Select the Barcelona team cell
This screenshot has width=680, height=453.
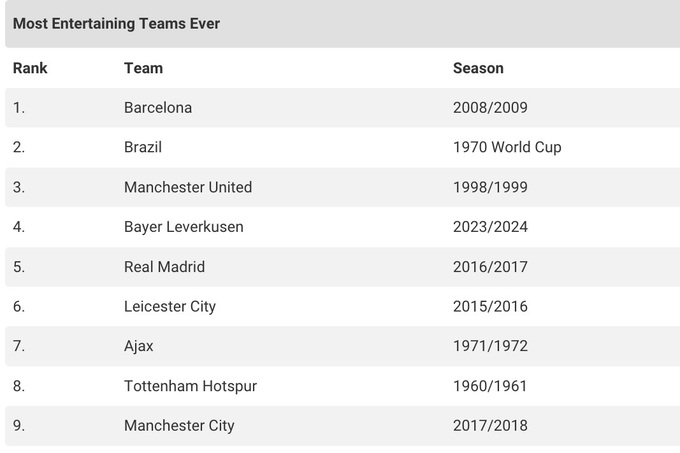point(158,107)
